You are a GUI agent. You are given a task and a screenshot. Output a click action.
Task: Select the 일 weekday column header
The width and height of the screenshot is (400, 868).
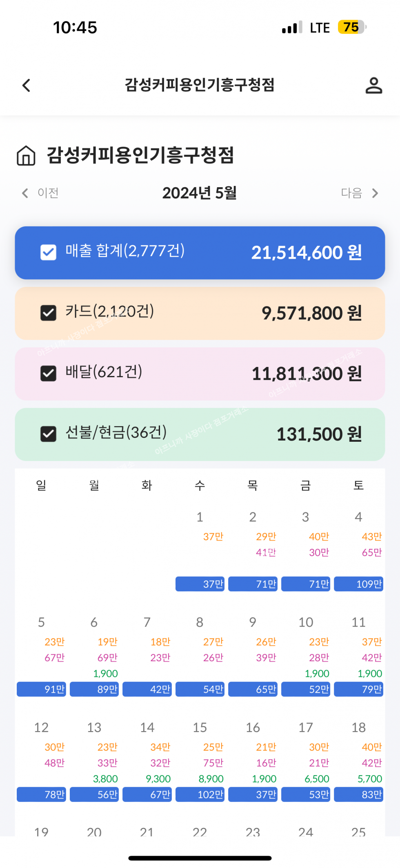click(x=41, y=485)
